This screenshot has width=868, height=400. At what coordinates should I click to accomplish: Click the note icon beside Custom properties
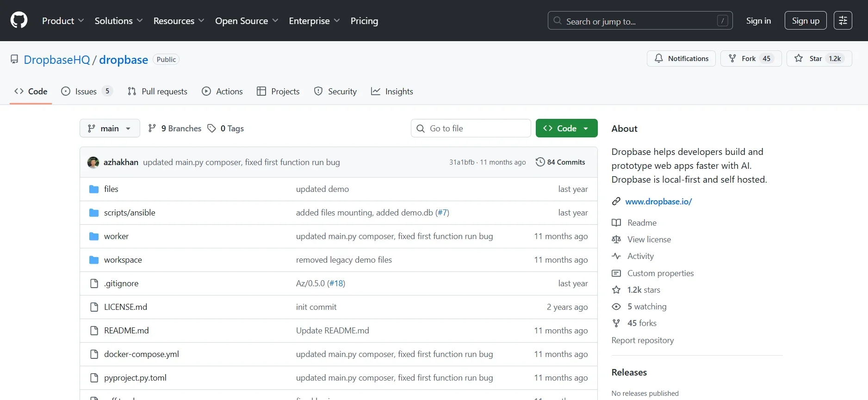click(x=616, y=273)
